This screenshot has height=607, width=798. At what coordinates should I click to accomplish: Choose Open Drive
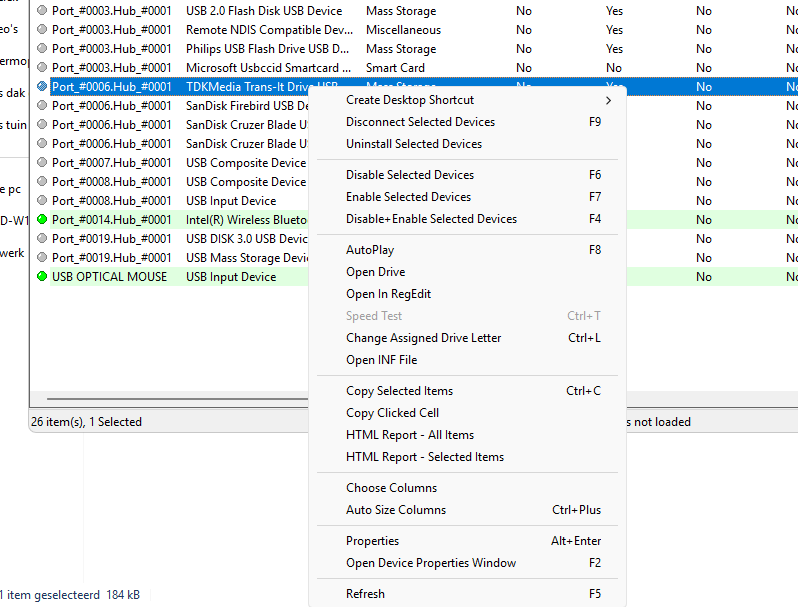(467, 272)
